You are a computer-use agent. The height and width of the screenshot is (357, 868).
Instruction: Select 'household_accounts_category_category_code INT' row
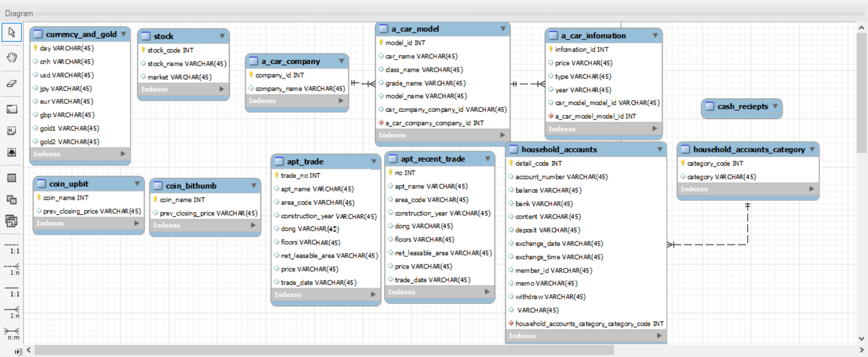coord(586,323)
